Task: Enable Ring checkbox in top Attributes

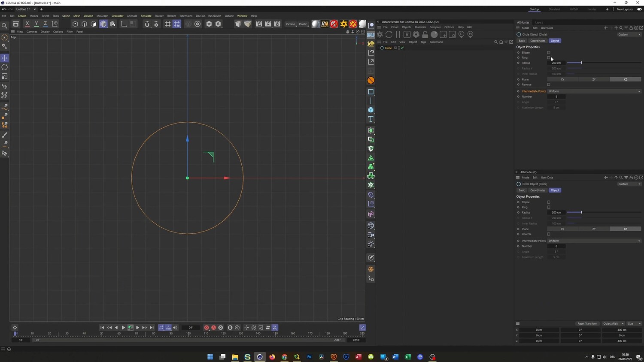Action: click(549, 57)
